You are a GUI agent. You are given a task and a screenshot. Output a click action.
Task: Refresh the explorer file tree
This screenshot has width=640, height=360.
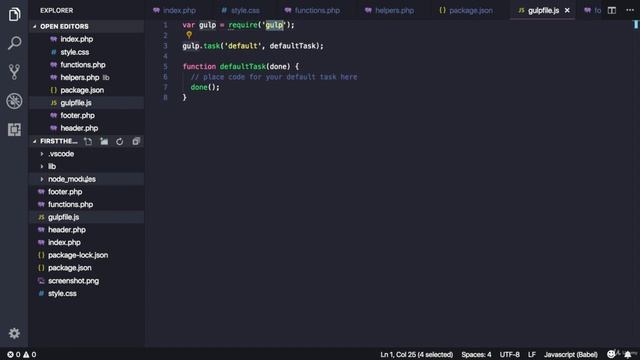coord(120,141)
